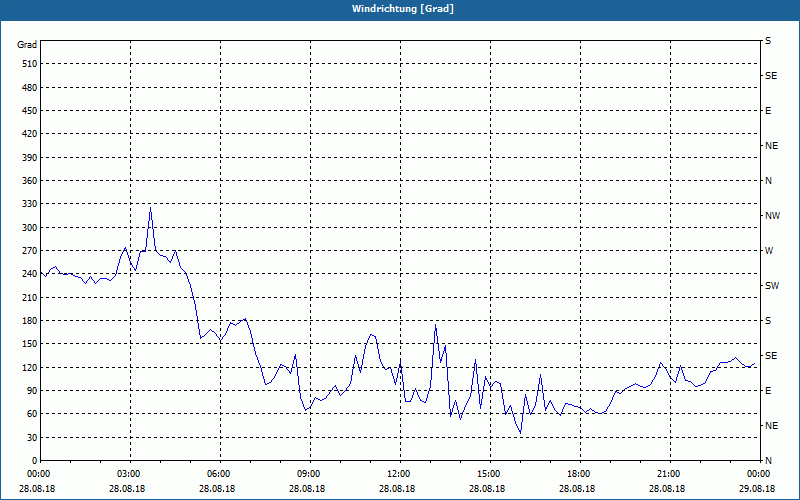Viewport: 800px width, 500px height.
Task: Click the 03:00 time axis label
Action: [x=129, y=474]
